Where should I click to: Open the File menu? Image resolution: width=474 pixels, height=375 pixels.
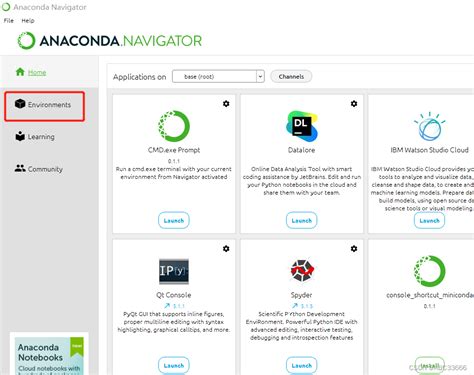coord(9,21)
